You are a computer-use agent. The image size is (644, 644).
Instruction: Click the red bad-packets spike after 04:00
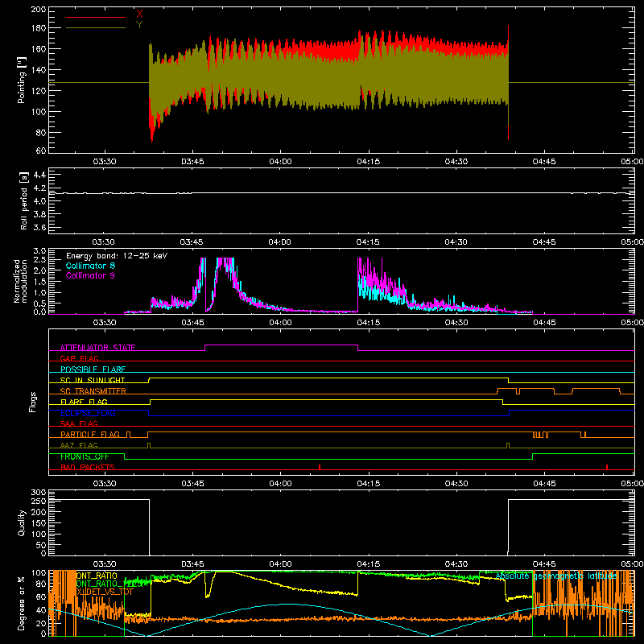point(319,467)
